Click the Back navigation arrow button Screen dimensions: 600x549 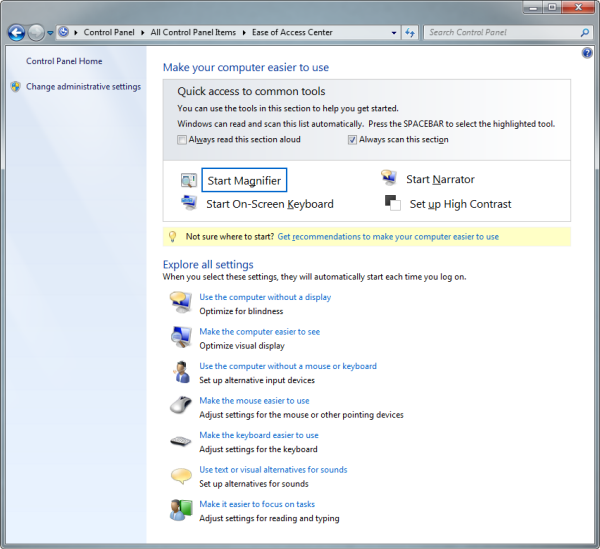[16, 33]
